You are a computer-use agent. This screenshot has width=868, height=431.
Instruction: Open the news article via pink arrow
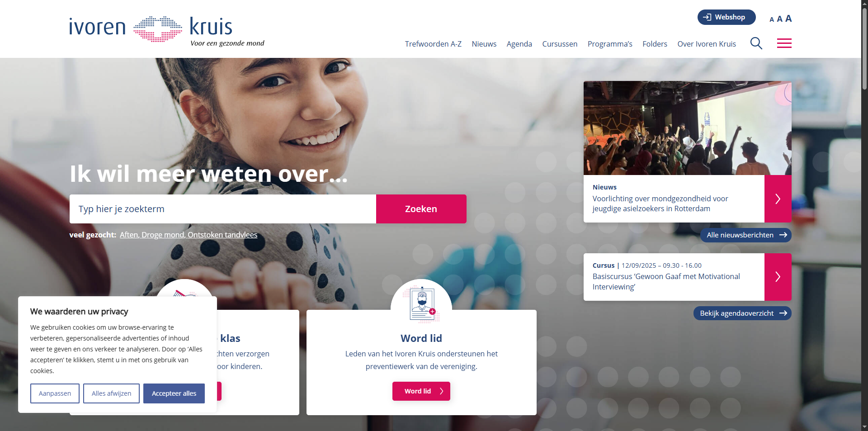pos(778,199)
